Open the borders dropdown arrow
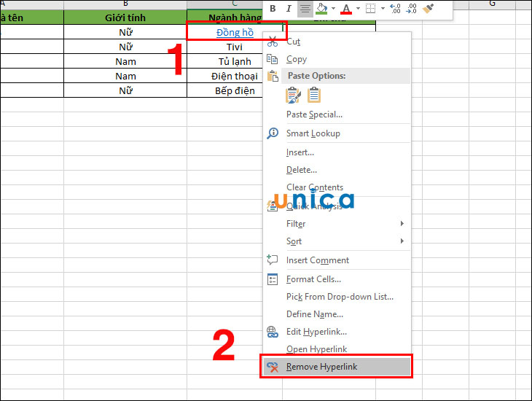Image resolution: width=532 pixels, height=401 pixels. coord(383,9)
